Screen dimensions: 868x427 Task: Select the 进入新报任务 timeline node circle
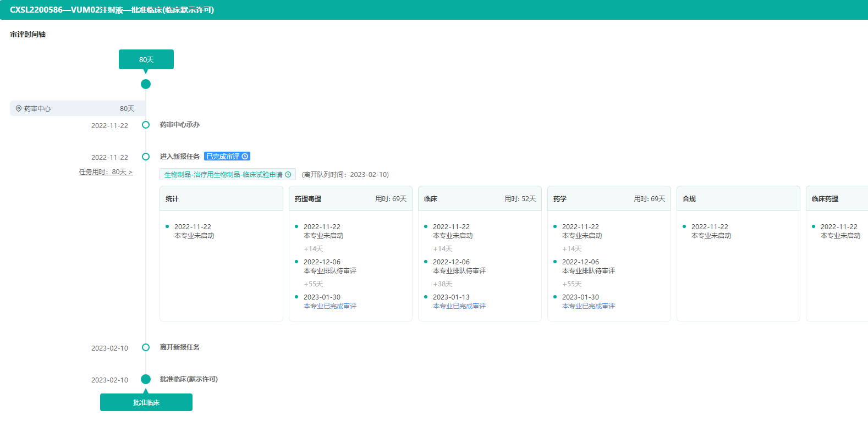[146, 157]
